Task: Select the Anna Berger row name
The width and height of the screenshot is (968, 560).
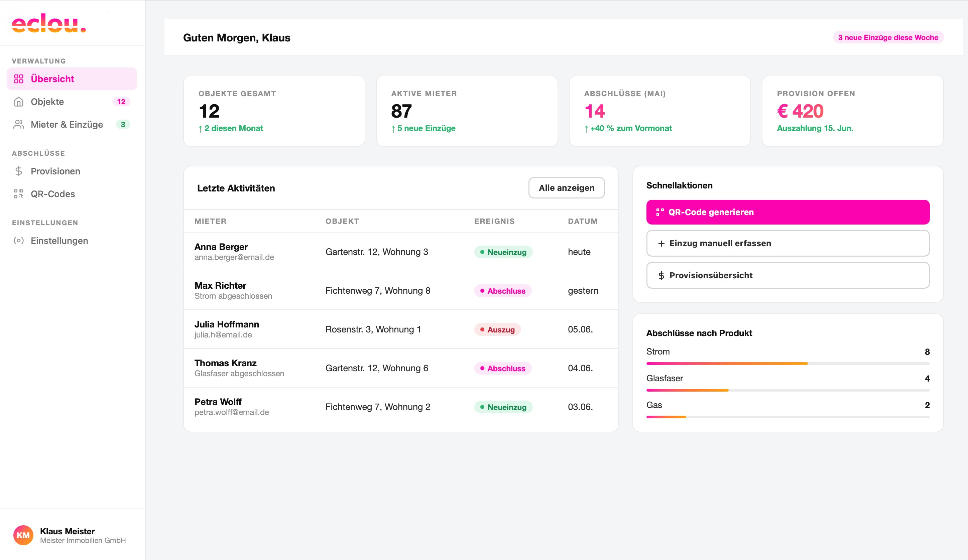Action: 221,247
